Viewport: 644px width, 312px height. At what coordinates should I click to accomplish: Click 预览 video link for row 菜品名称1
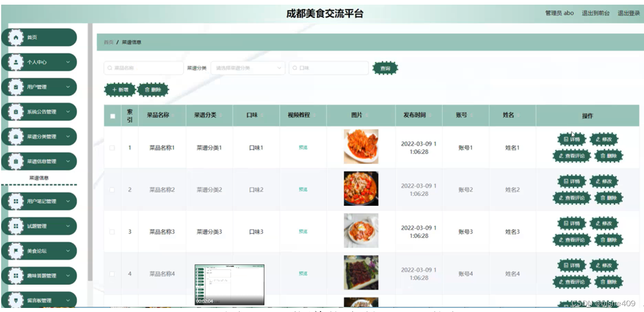(x=303, y=148)
